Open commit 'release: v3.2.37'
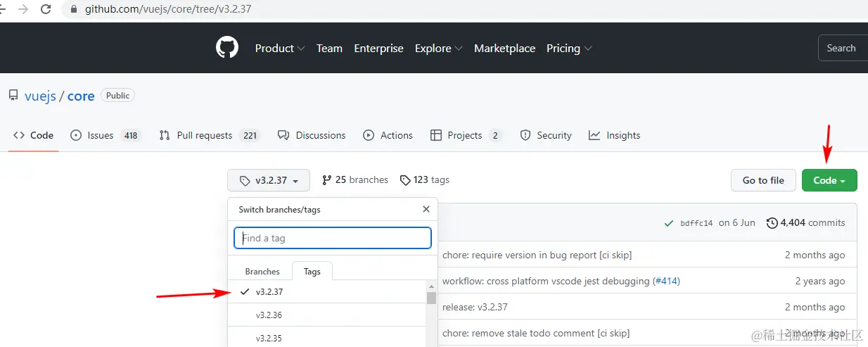 (x=475, y=308)
